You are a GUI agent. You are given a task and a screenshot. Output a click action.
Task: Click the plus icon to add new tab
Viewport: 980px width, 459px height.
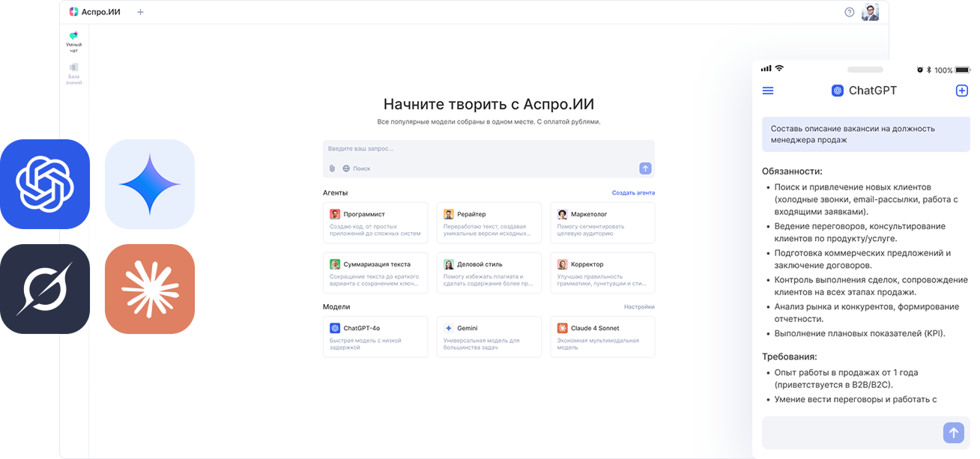point(140,12)
